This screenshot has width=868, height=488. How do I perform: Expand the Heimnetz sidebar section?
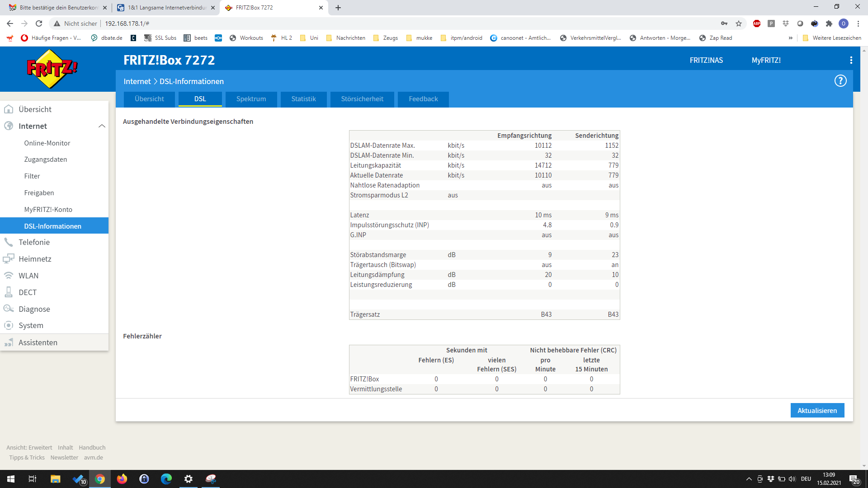[35, 259]
